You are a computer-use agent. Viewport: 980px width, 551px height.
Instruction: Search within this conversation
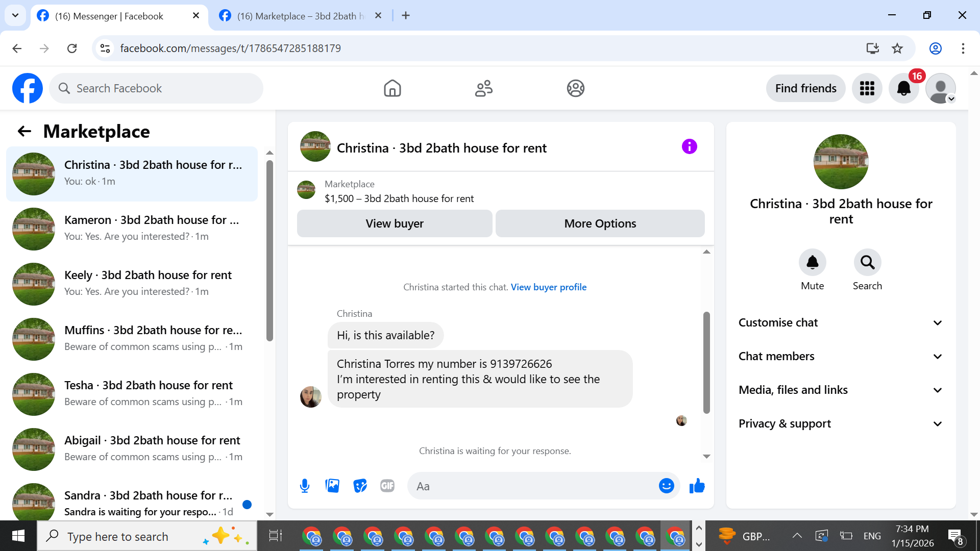867,262
